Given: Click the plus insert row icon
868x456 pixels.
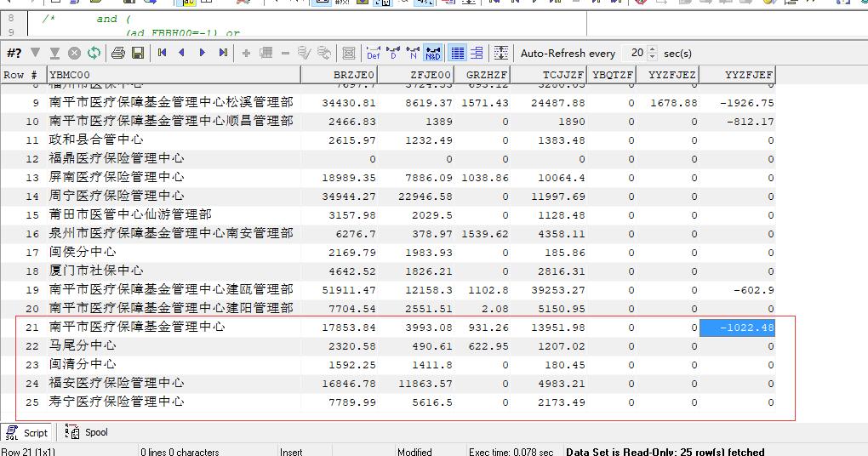Looking at the screenshot, I should pyautogui.click(x=246, y=53).
